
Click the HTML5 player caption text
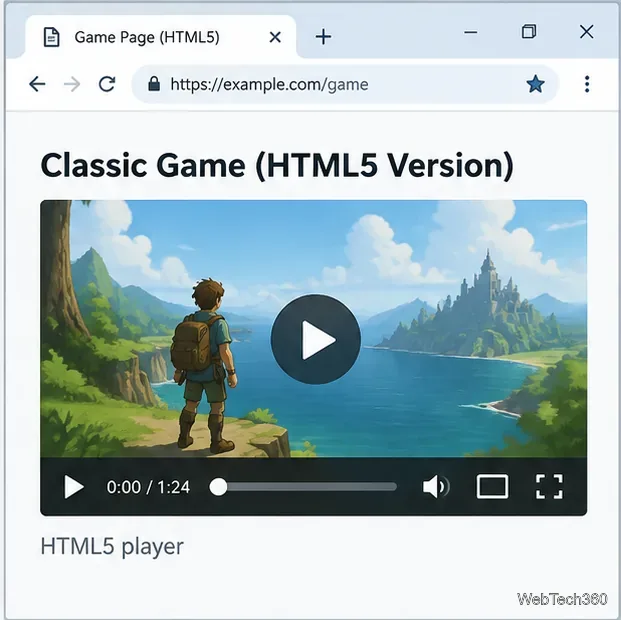[112, 547]
